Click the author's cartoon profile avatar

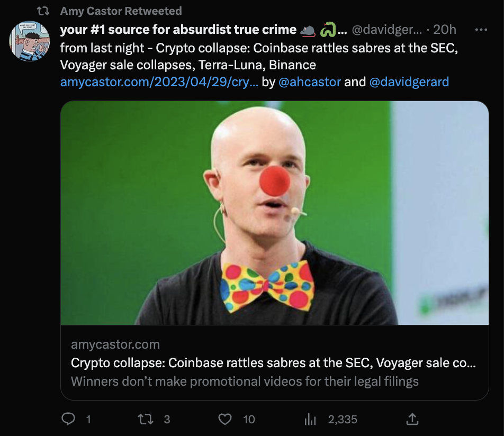point(30,41)
